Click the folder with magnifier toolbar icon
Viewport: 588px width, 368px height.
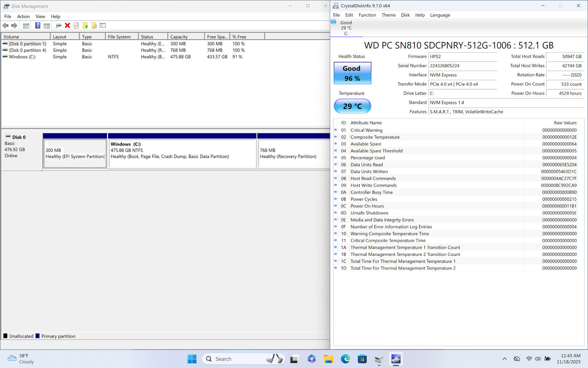(94, 25)
